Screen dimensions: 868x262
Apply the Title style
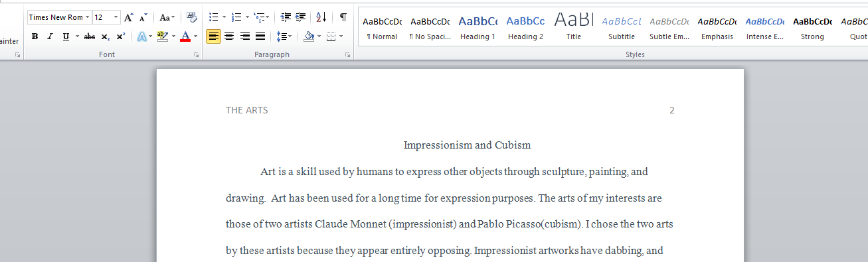click(x=573, y=28)
